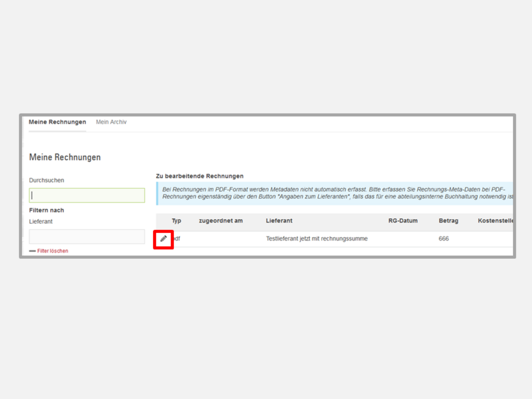
Task: Click the 666 amount cell
Action: coord(444,239)
